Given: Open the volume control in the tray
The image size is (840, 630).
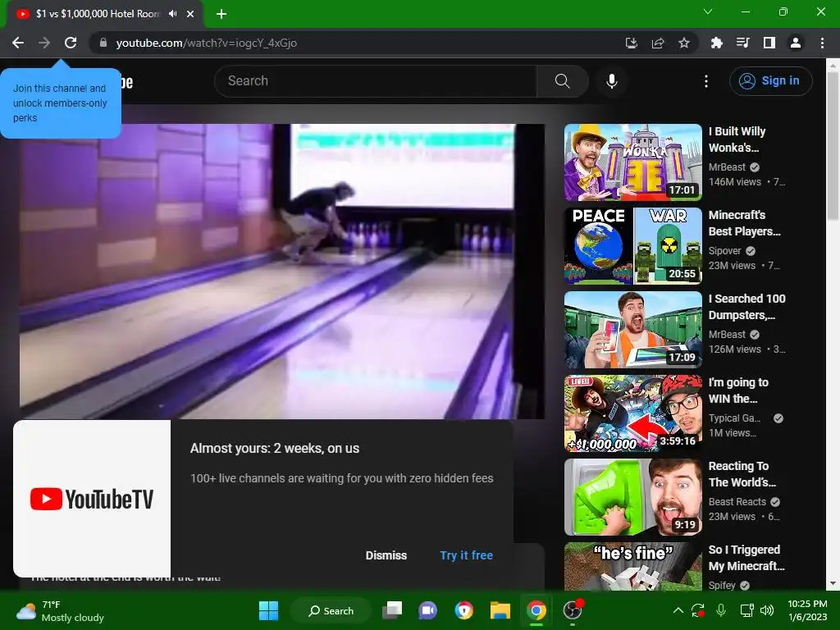Looking at the screenshot, I should point(767,610).
